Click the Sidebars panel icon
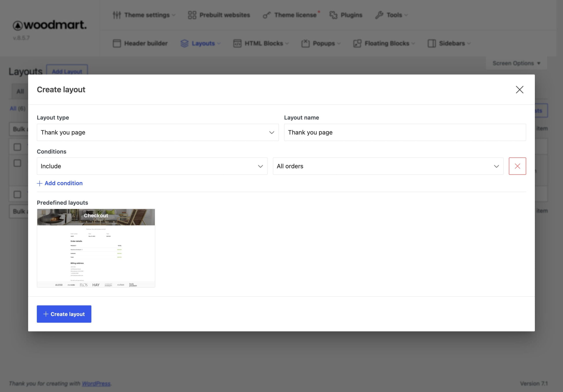 [431, 43]
